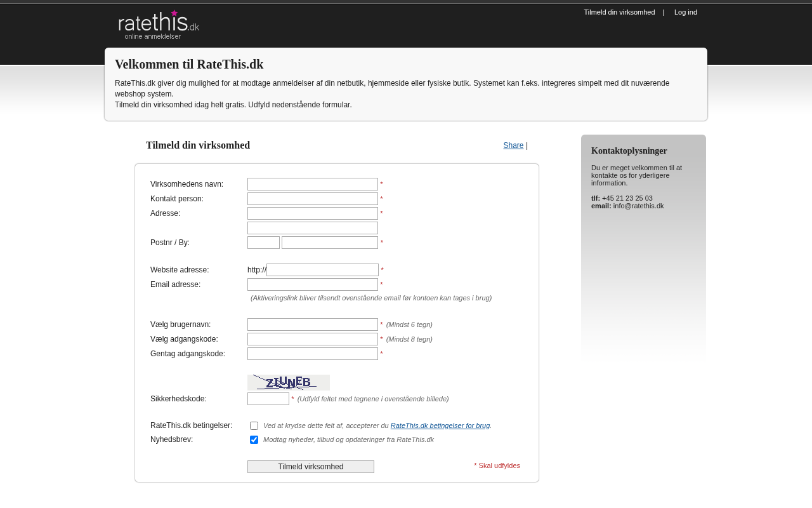Click the Kontakt person input field

(313, 199)
